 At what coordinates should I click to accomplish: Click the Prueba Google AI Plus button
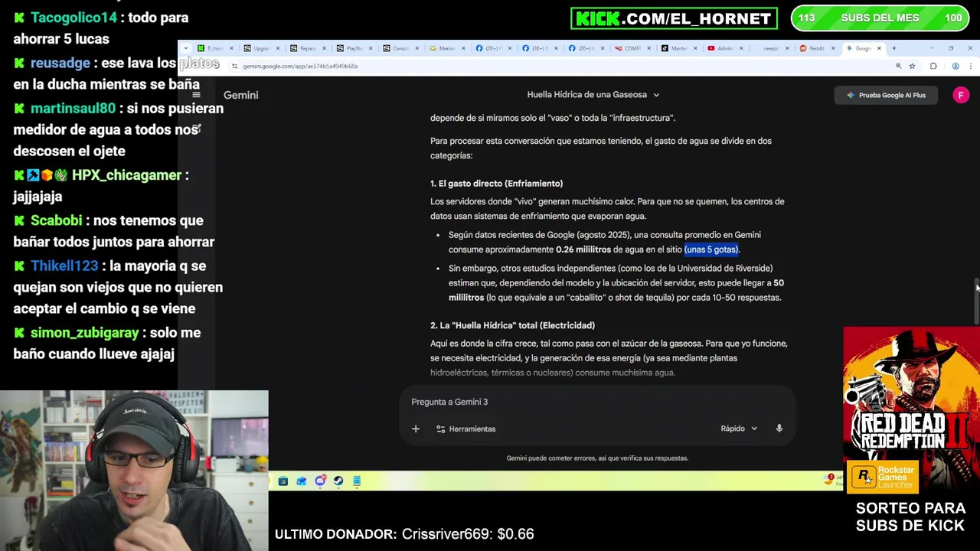(x=886, y=95)
